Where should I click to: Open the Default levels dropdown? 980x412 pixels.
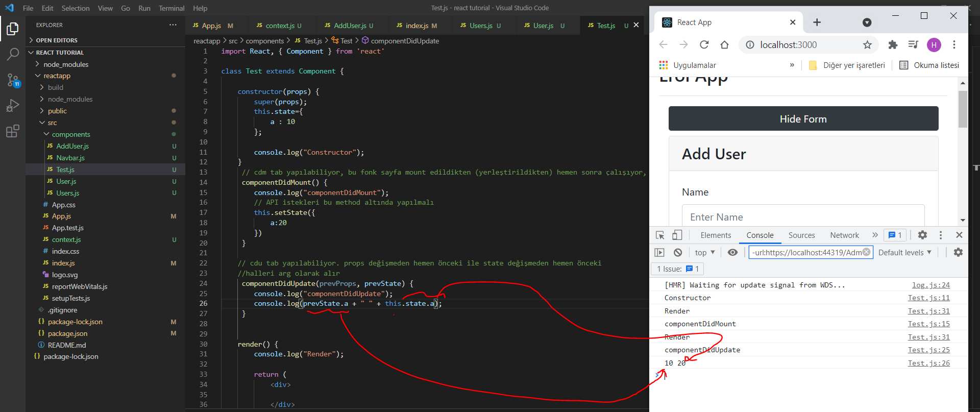[x=904, y=252]
